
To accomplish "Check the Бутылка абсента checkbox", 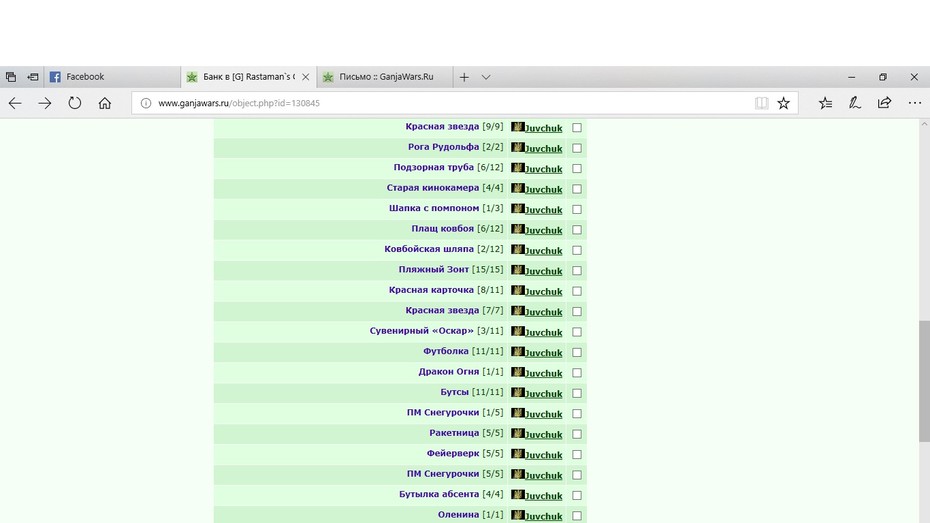I will coord(577,496).
